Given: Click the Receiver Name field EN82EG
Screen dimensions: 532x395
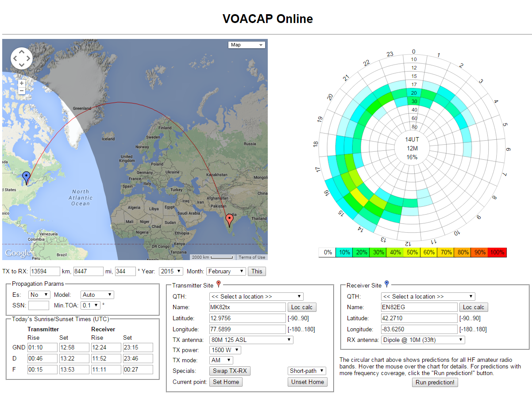Looking at the screenshot, I should [x=419, y=307].
